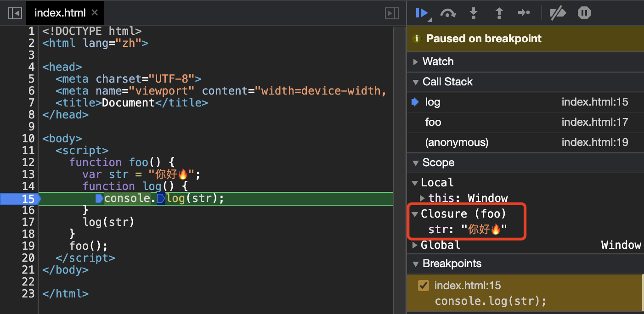The image size is (644, 314).
Task: Click line number 13 in gutter
Action: coord(28,174)
